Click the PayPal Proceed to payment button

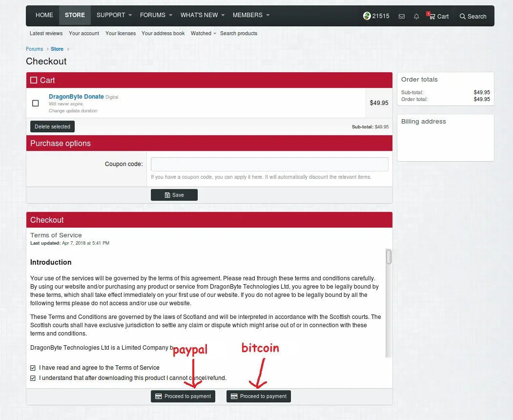183,396
